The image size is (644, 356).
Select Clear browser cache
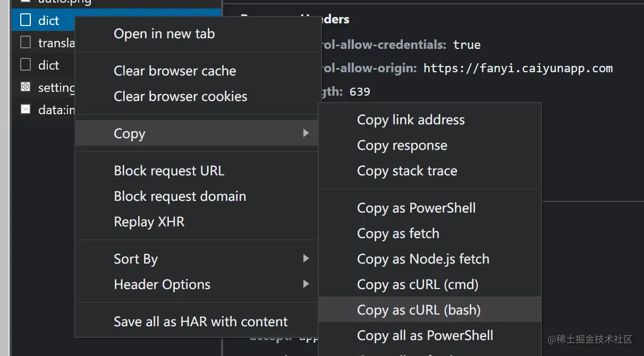click(x=175, y=71)
